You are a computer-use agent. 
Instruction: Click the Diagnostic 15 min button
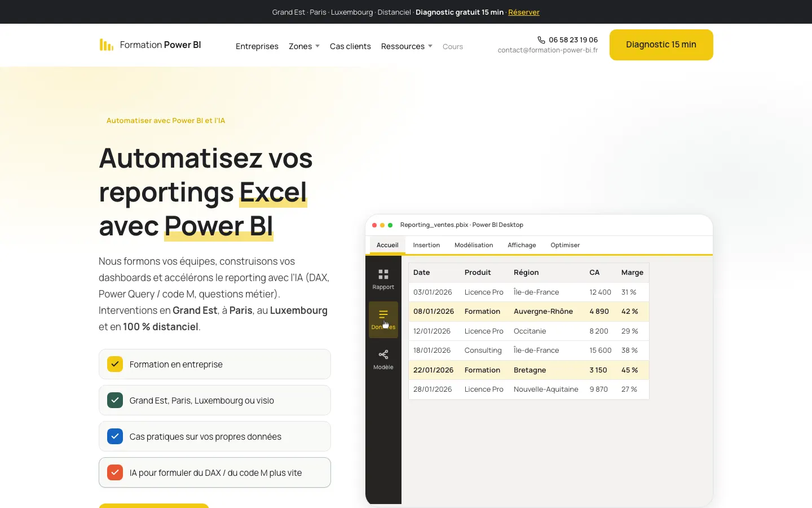point(661,45)
